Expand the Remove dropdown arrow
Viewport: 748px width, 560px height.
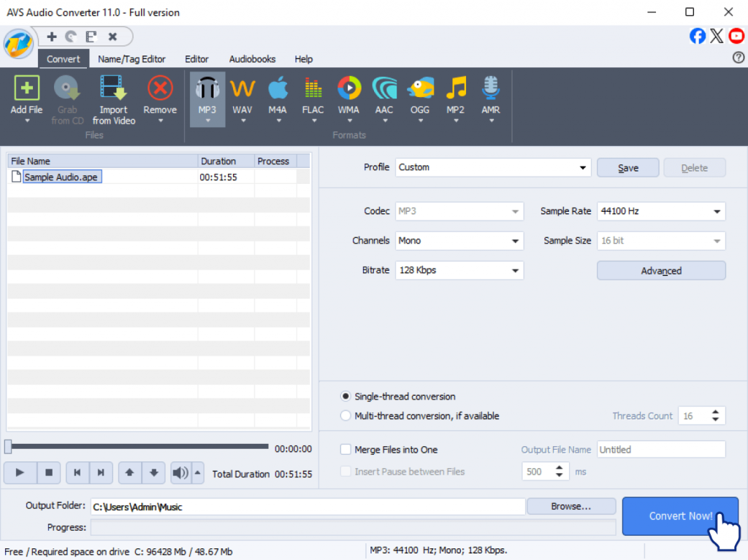tap(160, 121)
